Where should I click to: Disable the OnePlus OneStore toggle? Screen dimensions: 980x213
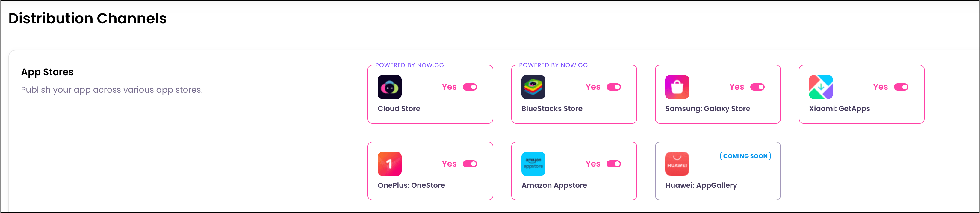coord(470,164)
